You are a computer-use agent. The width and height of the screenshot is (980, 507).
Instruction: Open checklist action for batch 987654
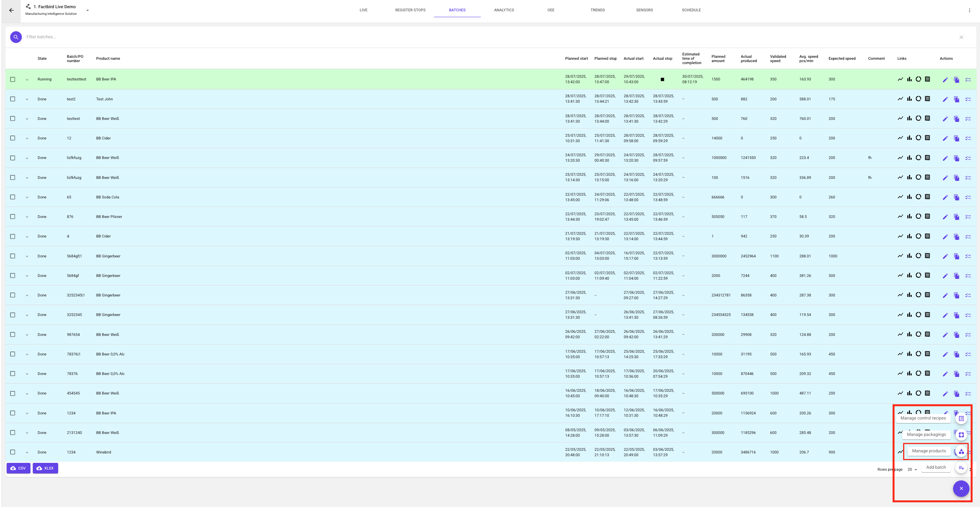tap(968, 335)
